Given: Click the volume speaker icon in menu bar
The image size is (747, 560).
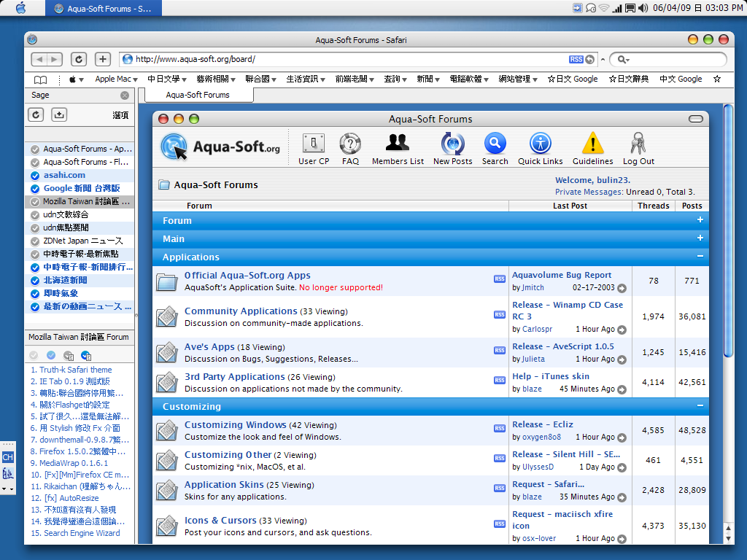Looking at the screenshot, I should click(643, 8).
